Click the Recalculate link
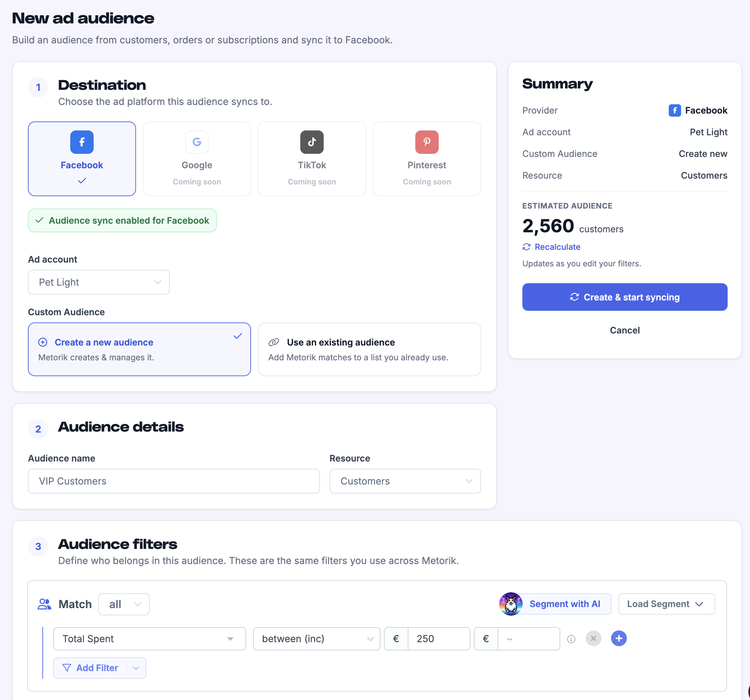750x700 pixels. point(552,247)
